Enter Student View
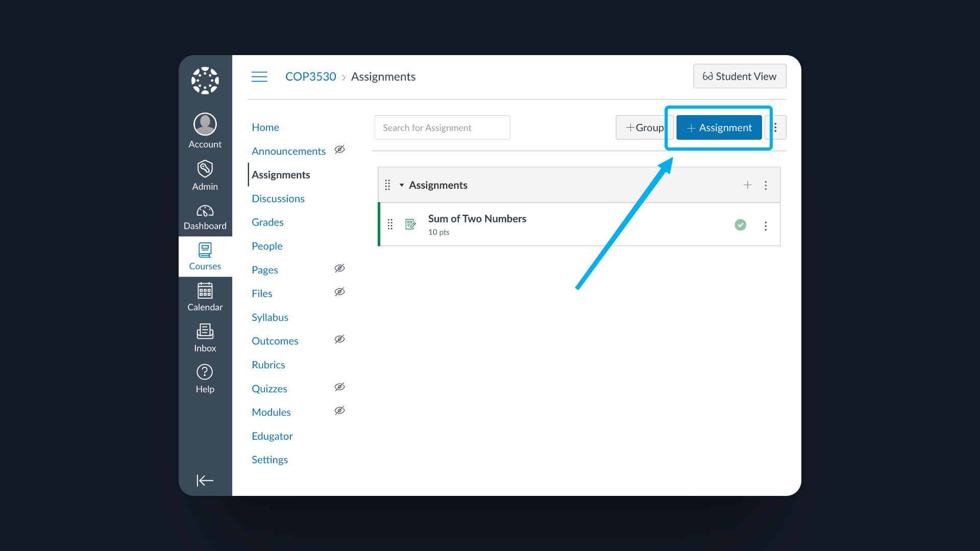The image size is (980, 551). tap(739, 76)
